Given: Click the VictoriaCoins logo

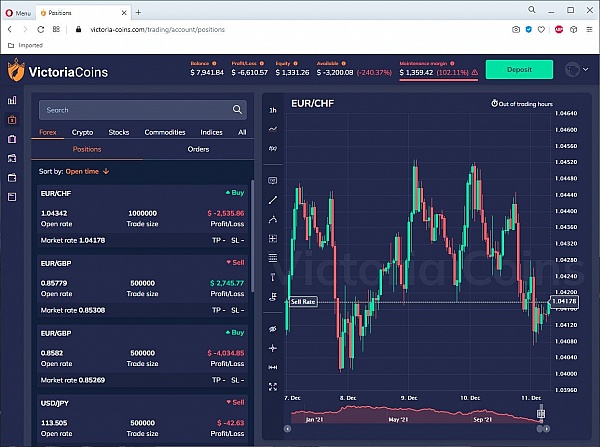Looking at the screenshot, I should [58, 70].
